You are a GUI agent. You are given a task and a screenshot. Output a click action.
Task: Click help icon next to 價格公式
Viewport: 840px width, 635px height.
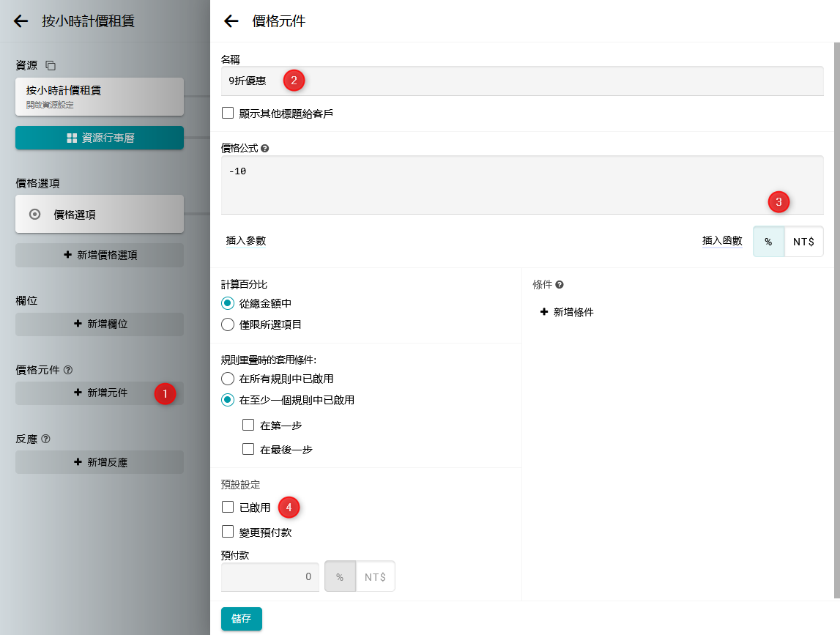pos(264,148)
